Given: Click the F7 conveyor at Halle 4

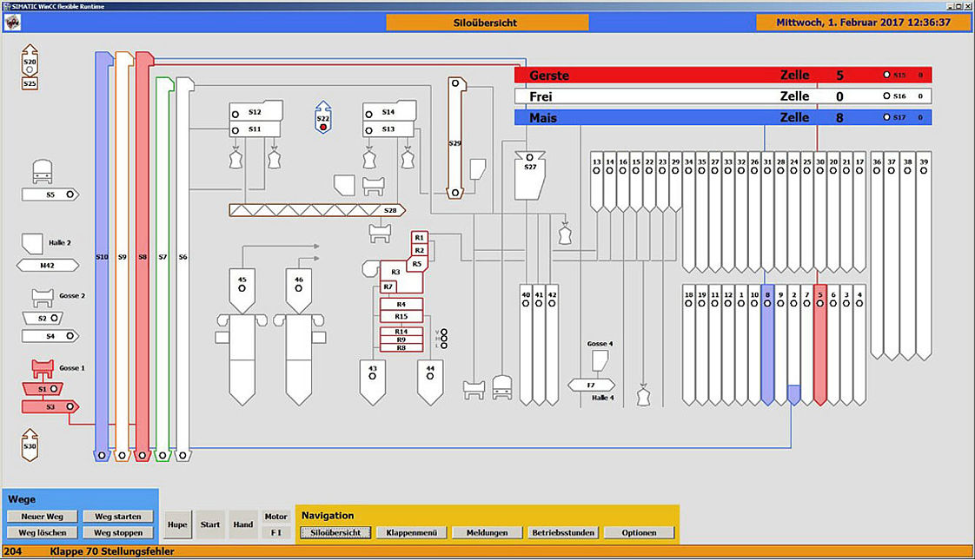Looking at the screenshot, I should click(x=591, y=385).
